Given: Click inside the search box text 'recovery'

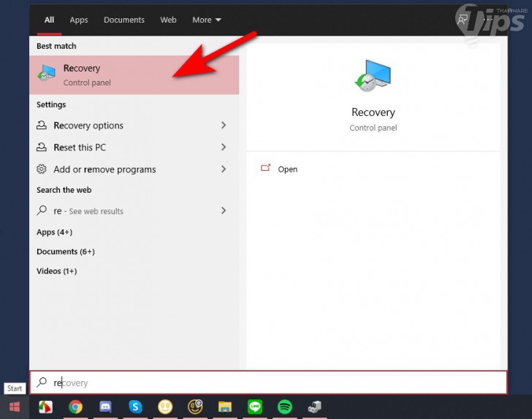Looking at the screenshot, I should (71, 383).
